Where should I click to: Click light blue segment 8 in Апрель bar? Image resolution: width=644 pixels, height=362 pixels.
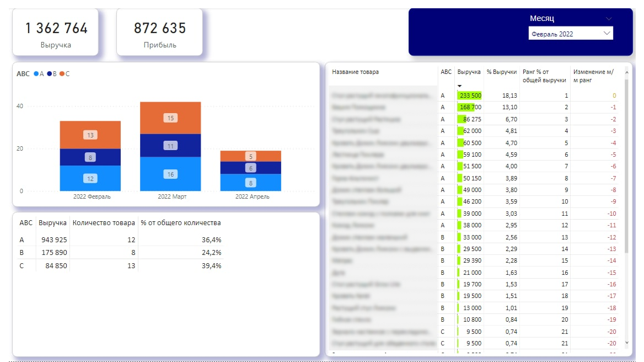[x=250, y=183]
